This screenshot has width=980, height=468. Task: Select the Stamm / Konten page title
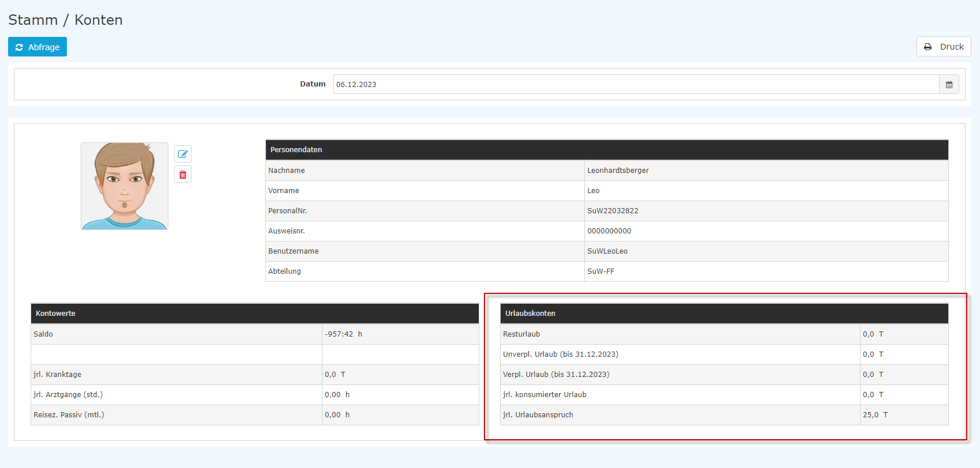click(65, 20)
